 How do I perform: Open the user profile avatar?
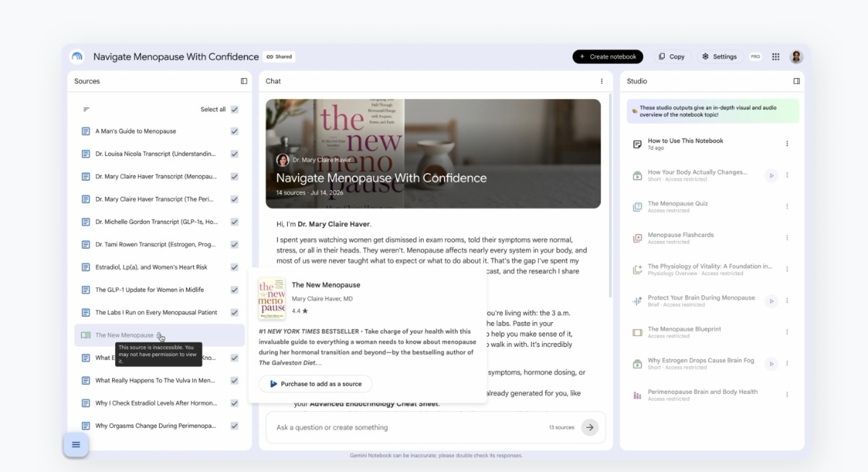click(796, 56)
